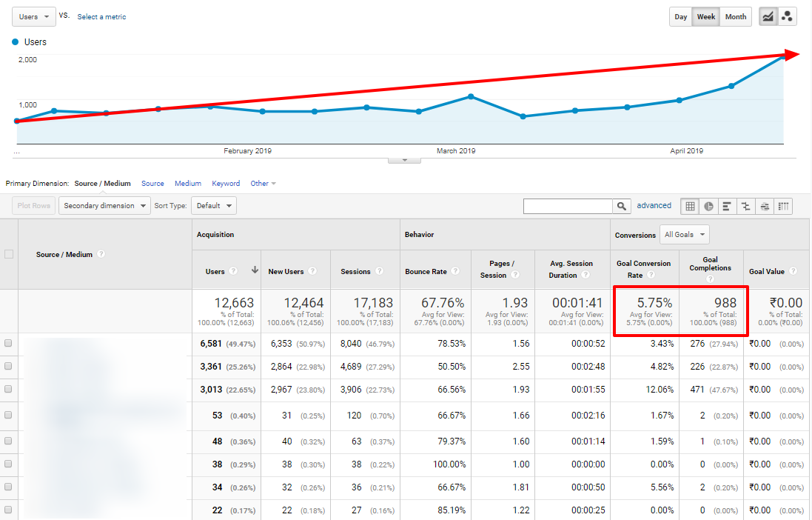Switch to the pie chart Percentage view
The width and height of the screenshot is (812, 520).
[x=708, y=206]
